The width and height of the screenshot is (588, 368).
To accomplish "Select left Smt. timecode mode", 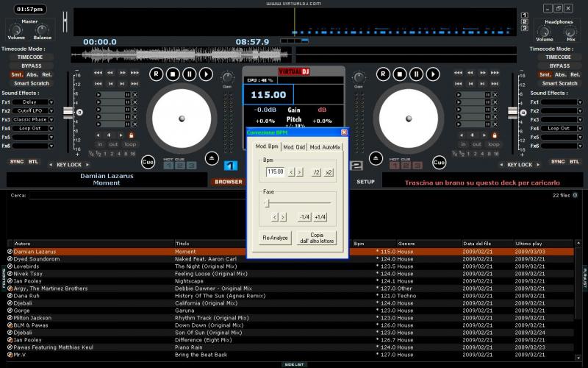I will tap(17, 75).
